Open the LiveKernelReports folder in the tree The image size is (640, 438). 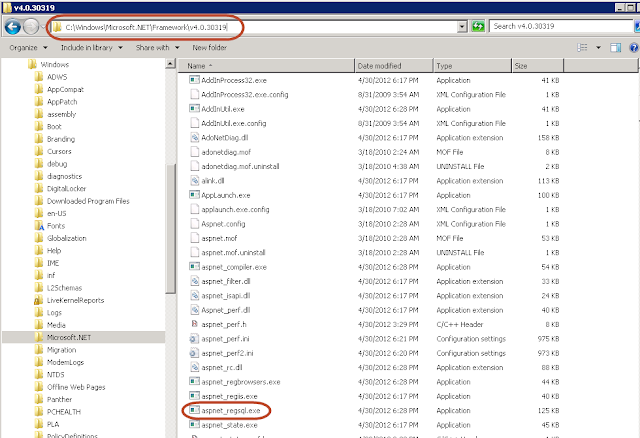pyautogui.click(x=75, y=300)
